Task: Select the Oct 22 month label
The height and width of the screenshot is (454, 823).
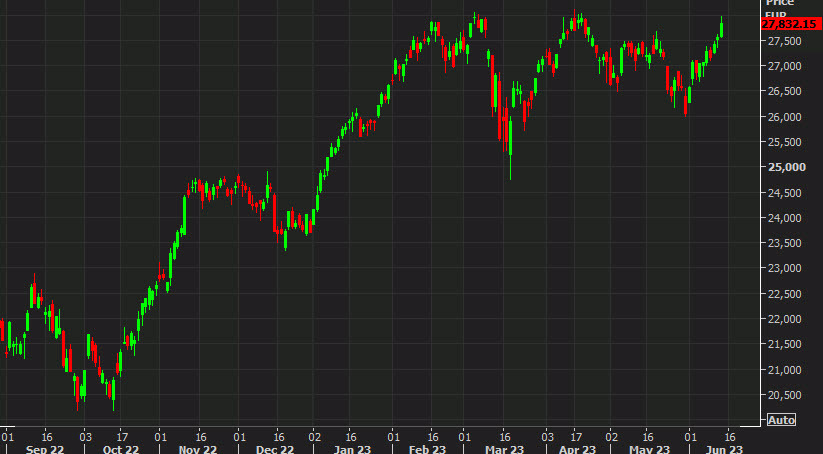Action: tap(121, 449)
